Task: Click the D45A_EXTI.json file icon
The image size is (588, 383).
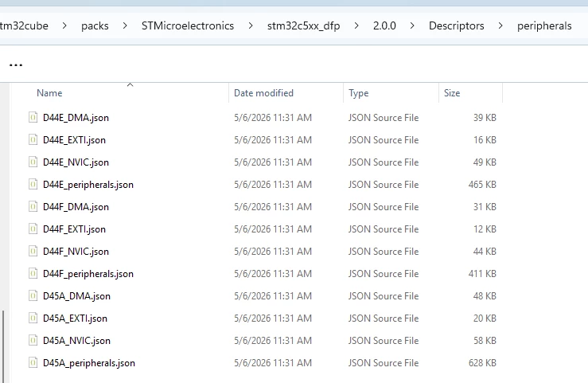Action: click(33, 318)
